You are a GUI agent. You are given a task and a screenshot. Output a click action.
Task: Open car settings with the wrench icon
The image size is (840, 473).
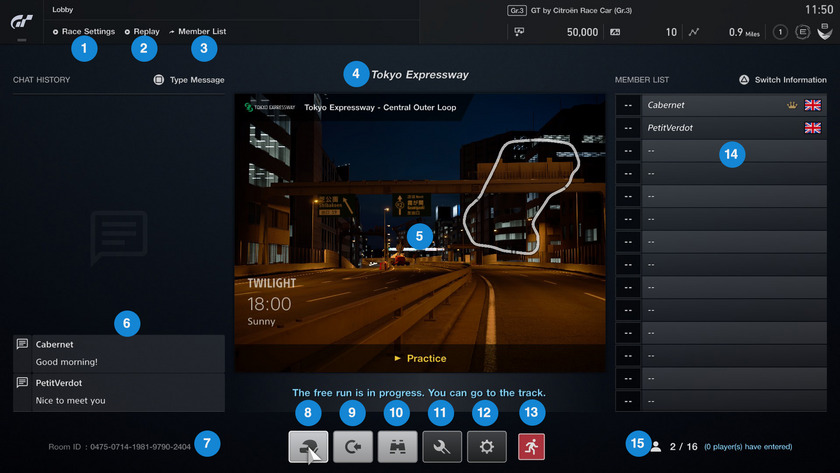(x=442, y=447)
